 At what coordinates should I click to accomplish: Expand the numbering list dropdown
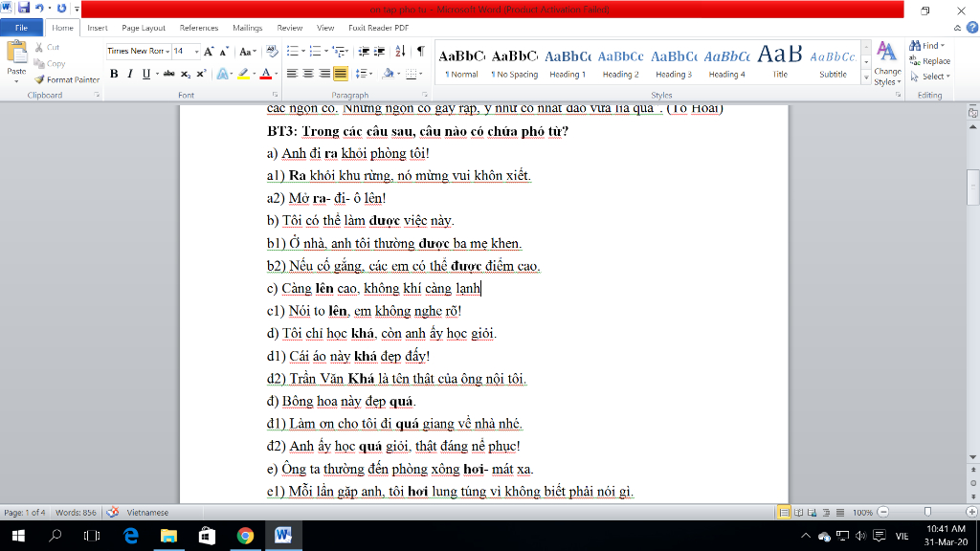coord(326,52)
